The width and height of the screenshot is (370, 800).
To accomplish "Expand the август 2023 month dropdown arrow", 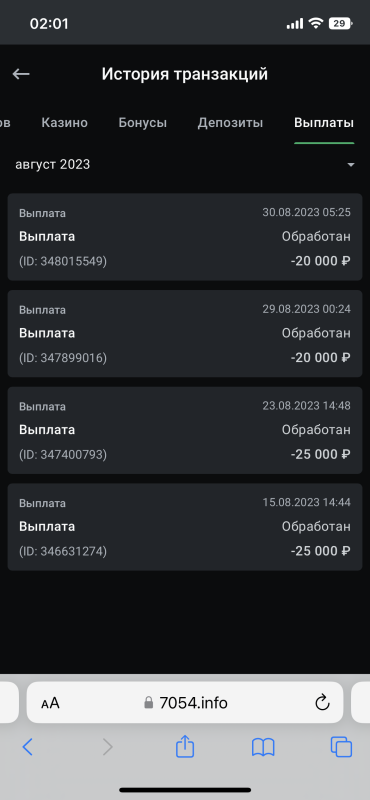I will 351,165.
